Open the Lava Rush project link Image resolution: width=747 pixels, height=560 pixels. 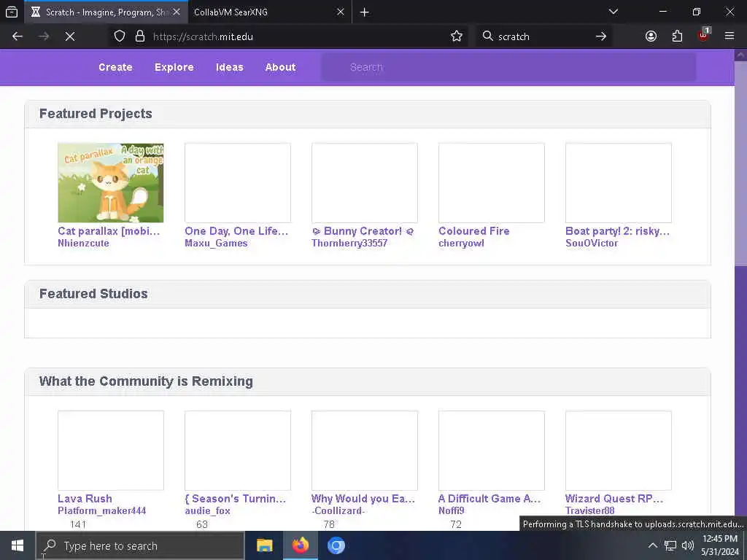coord(85,499)
